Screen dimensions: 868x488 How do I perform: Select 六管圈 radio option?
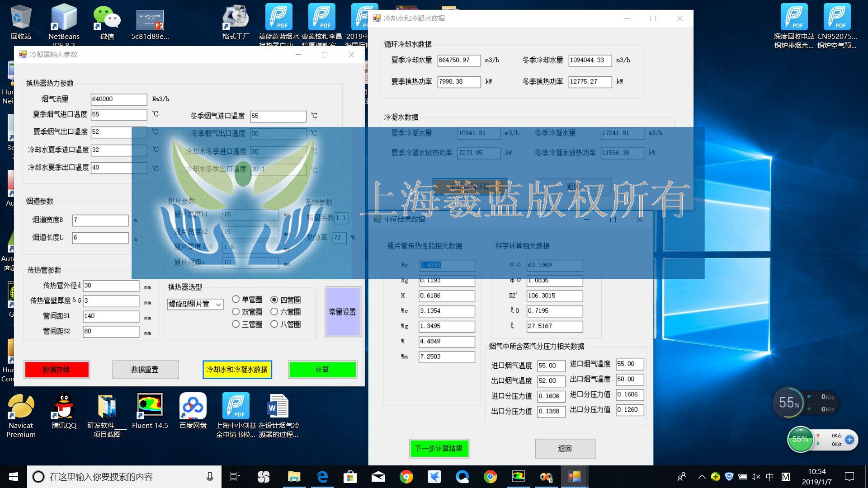(286, 312)
